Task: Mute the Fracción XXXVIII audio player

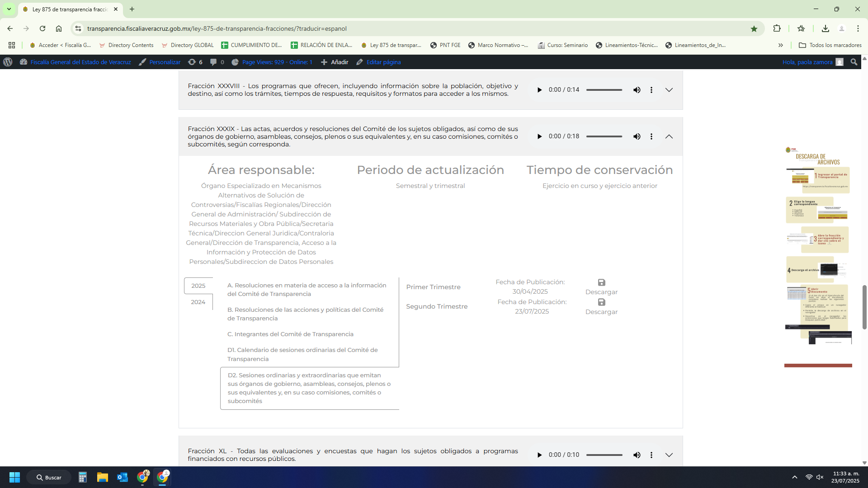Action: 637,90
